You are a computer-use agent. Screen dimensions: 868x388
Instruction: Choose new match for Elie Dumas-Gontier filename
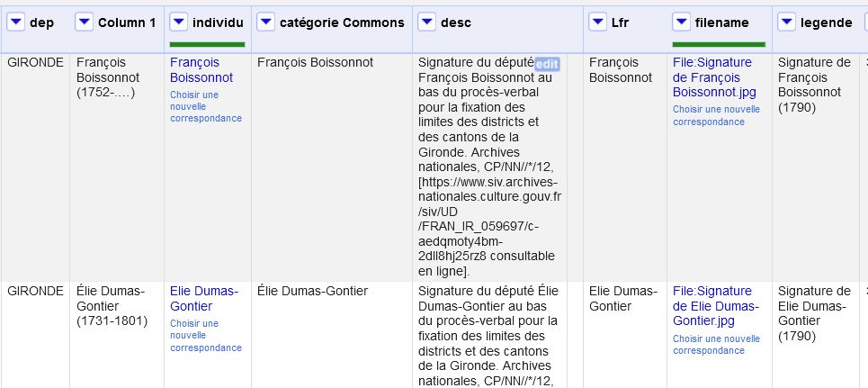716,344
